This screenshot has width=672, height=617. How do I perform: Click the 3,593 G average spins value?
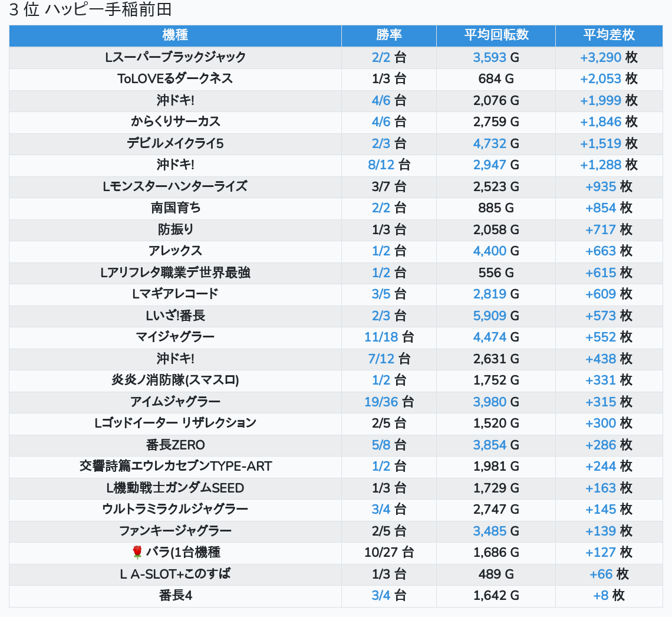496,57
